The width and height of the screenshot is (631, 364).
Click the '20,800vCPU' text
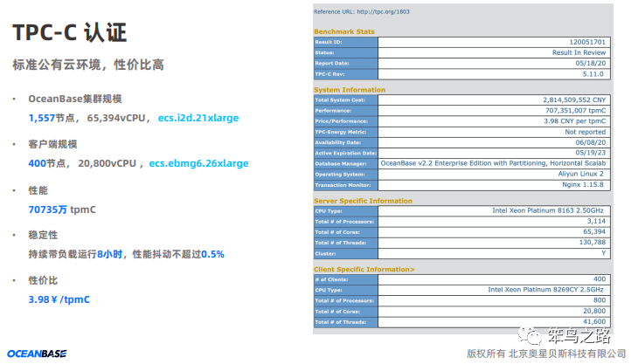[107, 163]
